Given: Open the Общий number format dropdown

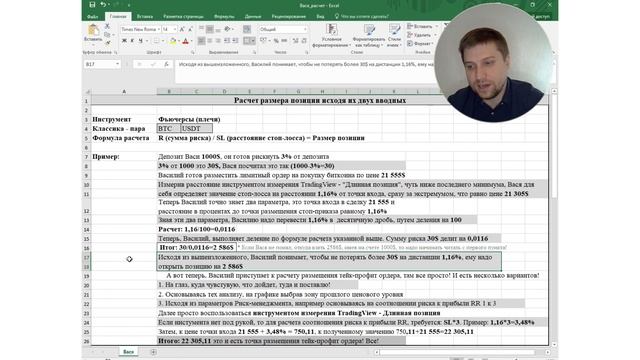Looking at the screenshot, I should point(305,29).
